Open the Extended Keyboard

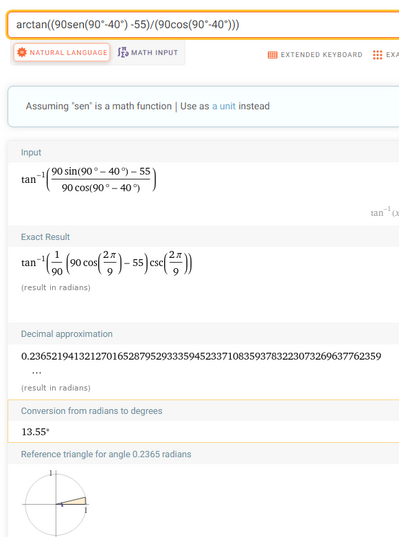pos(315,55)
